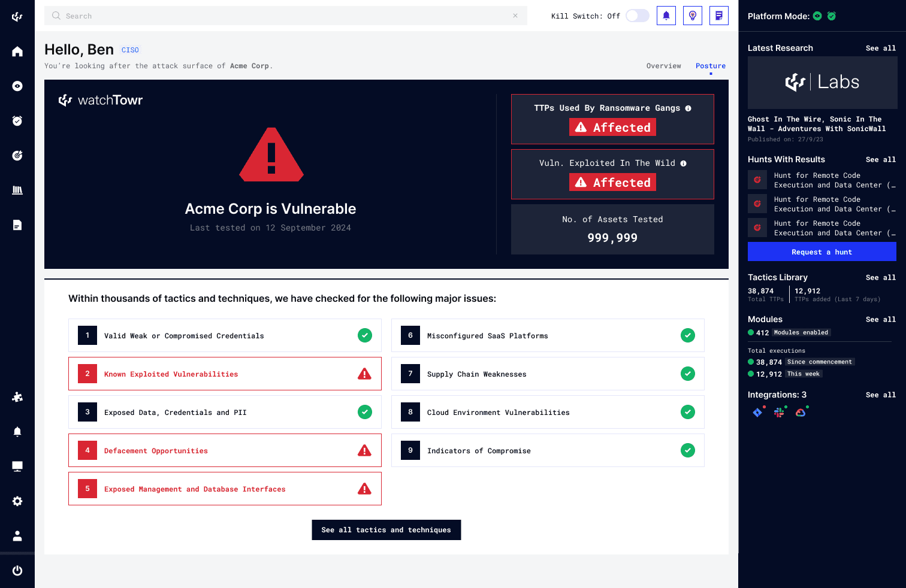
Task: Open the Indicators of Compromise item
Action: 548,450
